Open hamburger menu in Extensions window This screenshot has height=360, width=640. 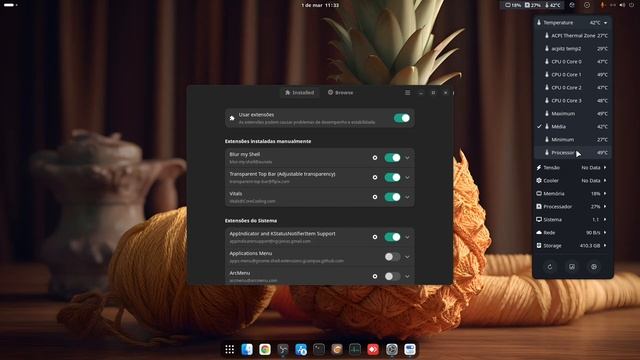(407, 93)
